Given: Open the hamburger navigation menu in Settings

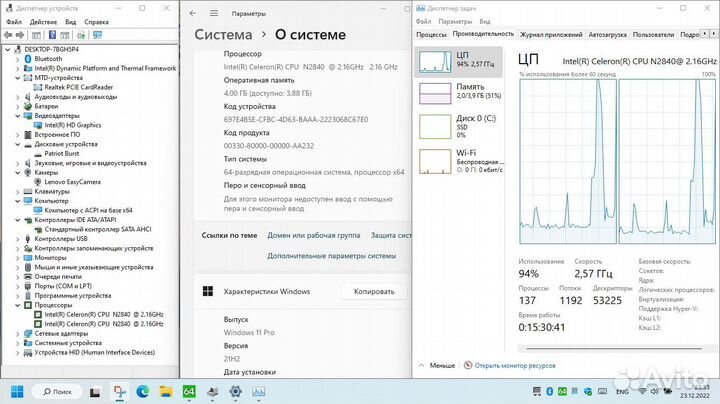Looking at the screenshot, I should tap(214, 13).
